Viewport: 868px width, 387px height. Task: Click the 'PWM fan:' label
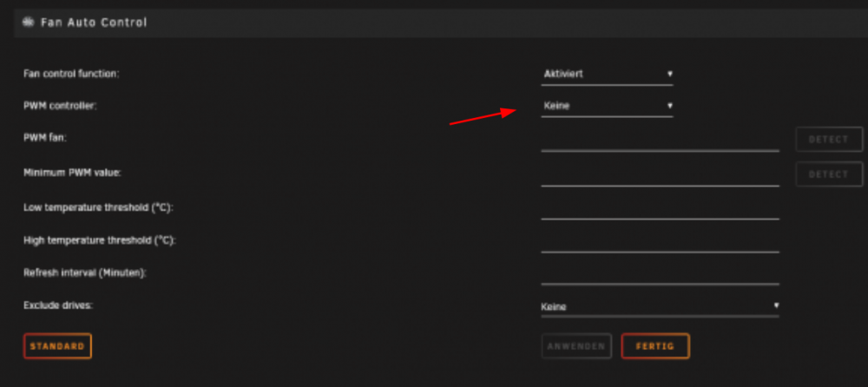coord(45,138)
